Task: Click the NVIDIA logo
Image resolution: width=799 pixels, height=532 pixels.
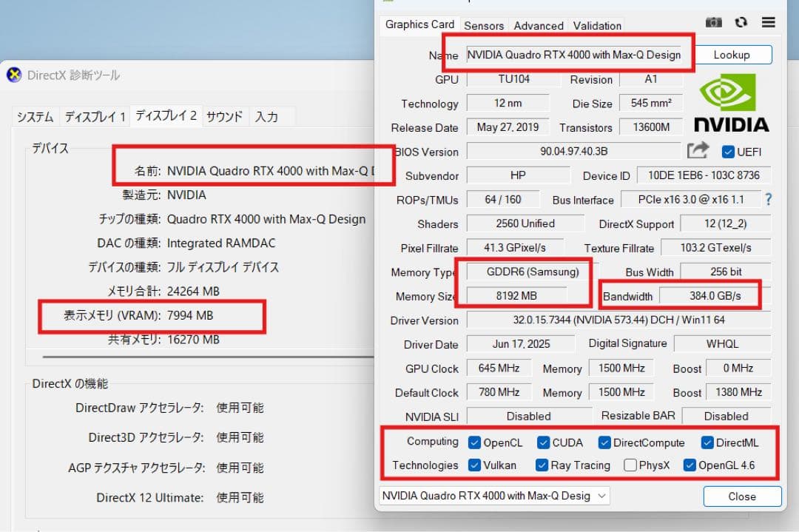Action: [731, 100]
